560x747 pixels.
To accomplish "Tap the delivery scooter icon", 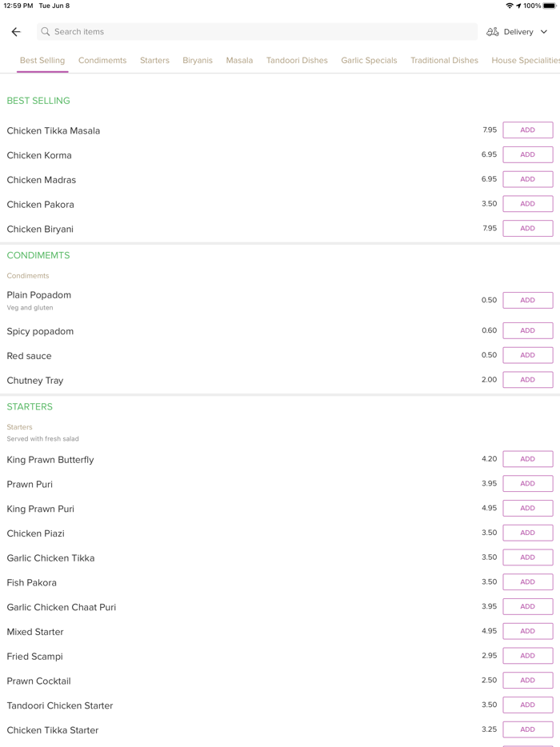I will click(493, 32).
